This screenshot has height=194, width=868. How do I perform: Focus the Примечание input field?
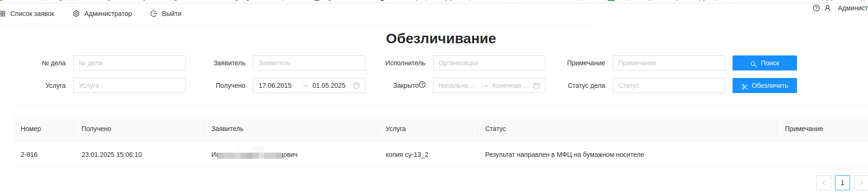pyautogui.click(x=668, y=63)
